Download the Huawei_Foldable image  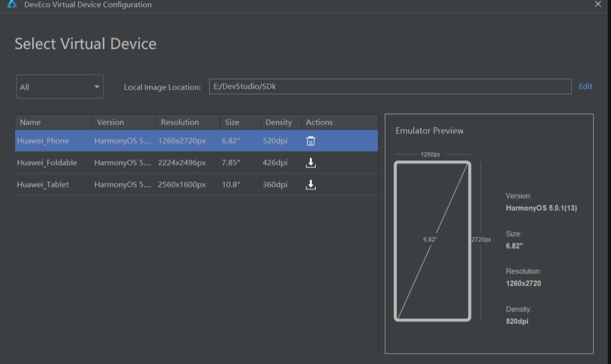click(310, 162)
